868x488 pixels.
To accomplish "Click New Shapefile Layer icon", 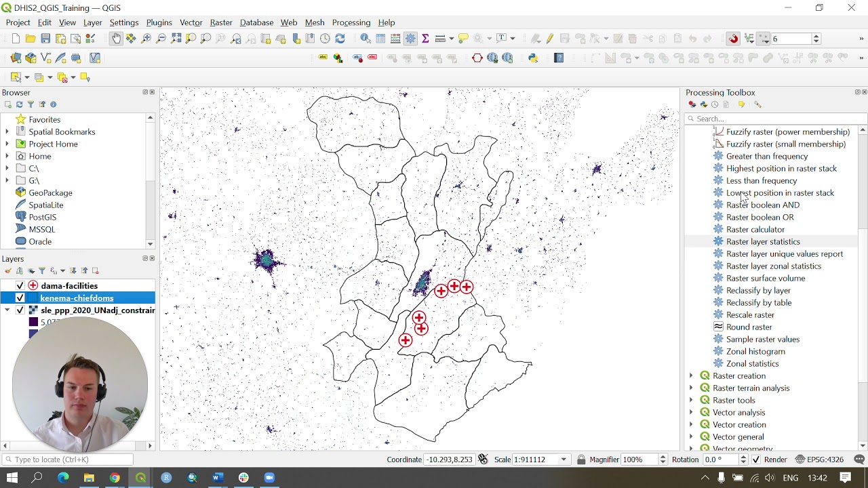I will point(46,58).
